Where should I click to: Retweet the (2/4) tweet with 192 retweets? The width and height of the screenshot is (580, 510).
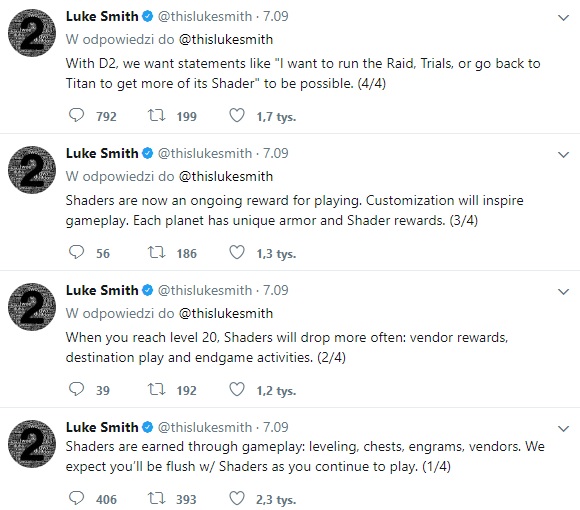[156, 389]
